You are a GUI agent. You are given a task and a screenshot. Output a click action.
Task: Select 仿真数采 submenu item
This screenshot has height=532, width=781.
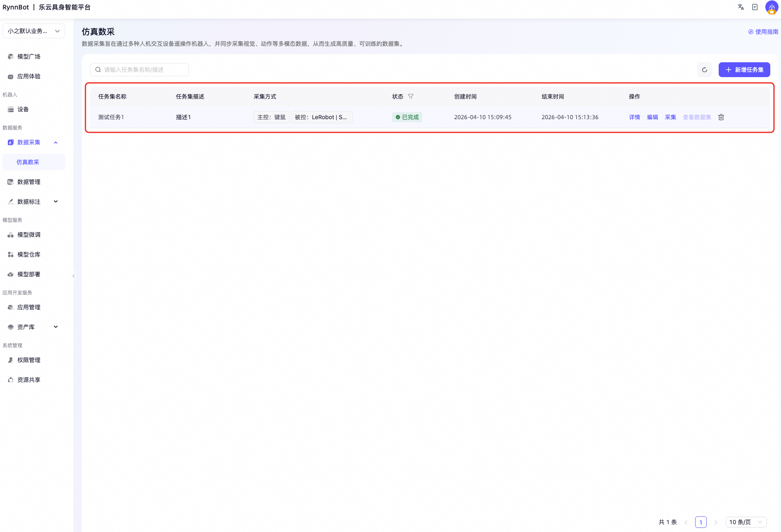coord(34,162)
